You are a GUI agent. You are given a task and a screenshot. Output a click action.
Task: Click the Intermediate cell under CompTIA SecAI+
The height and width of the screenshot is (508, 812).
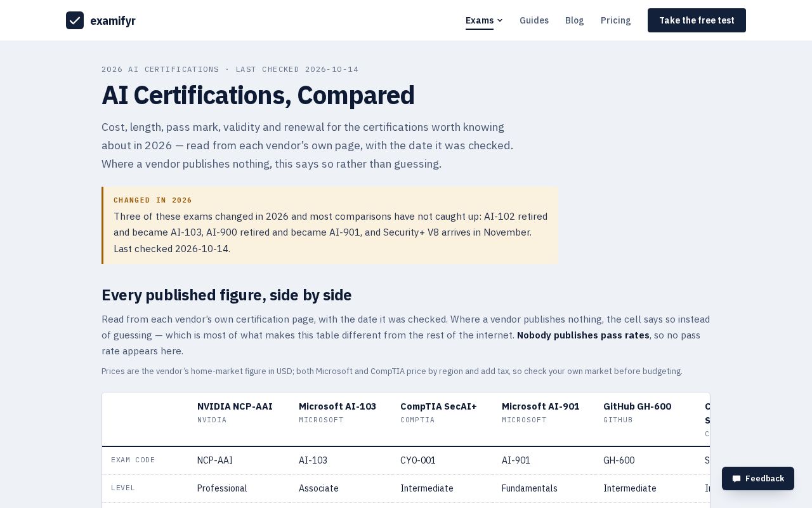(427, 488)
